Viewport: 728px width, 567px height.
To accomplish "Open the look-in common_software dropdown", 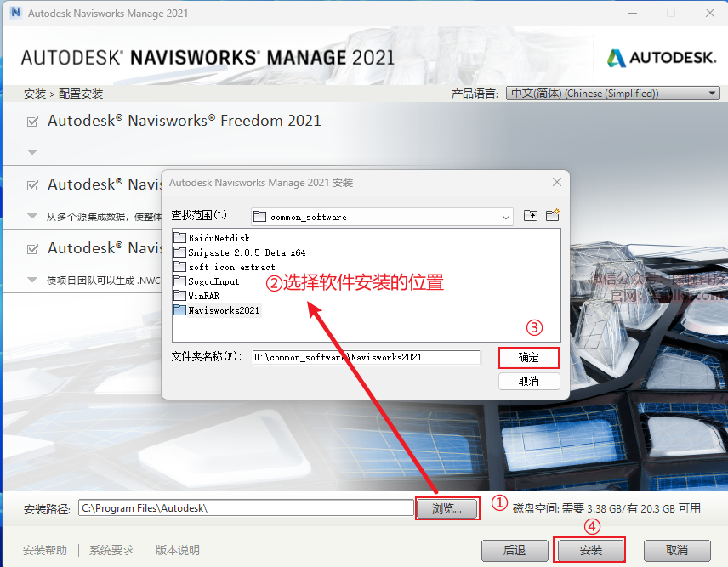I will 382,217.
